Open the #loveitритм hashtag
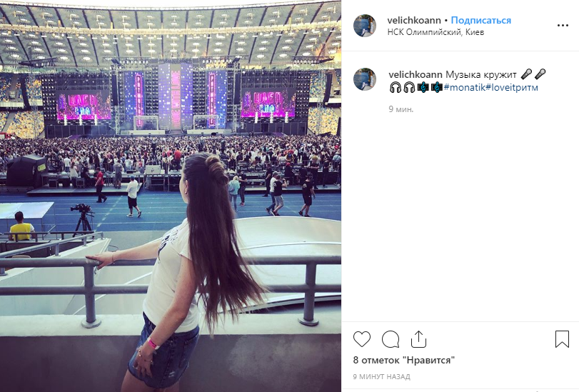The image size is (579, 392). tap(512, 88)
